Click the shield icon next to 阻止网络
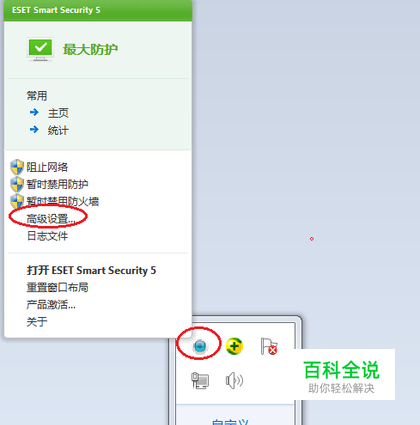 (x=17, y=167)
